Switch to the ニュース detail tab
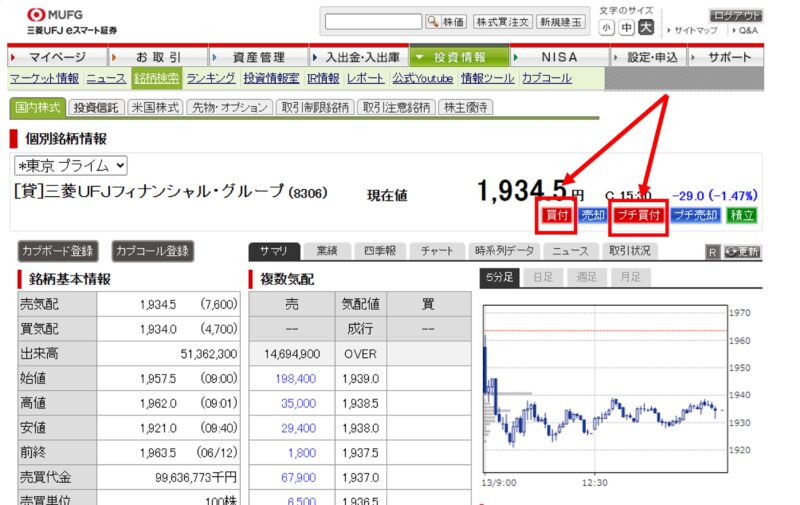800x505 pixels. (x=570, y=251)
